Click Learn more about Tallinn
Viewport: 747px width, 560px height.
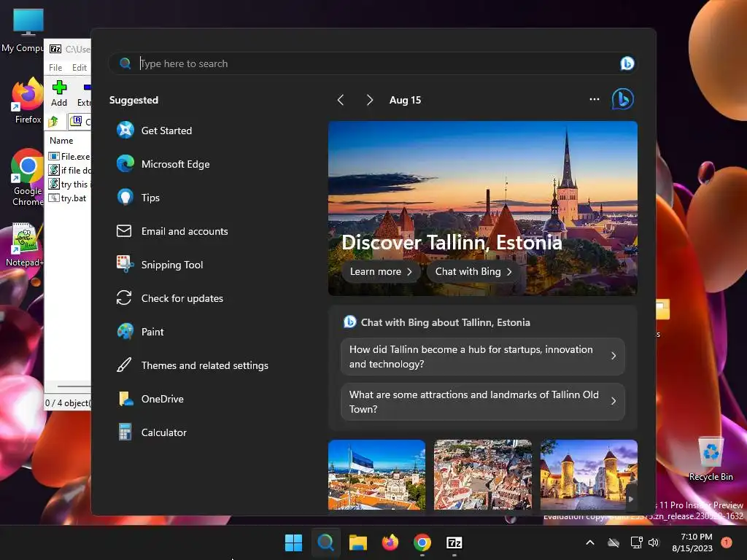click(x=381, y=271)
